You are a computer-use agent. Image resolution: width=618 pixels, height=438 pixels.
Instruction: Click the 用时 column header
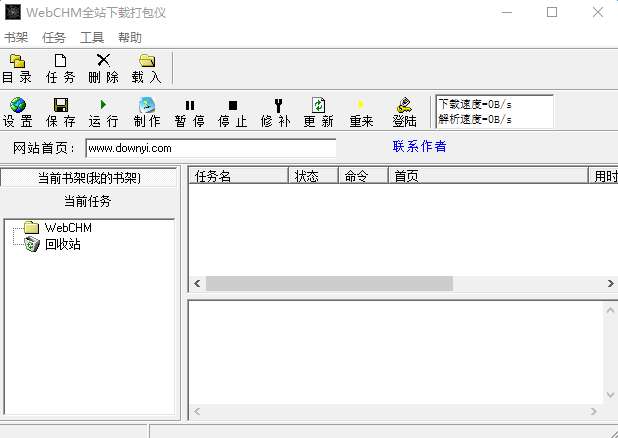point(603,176)
